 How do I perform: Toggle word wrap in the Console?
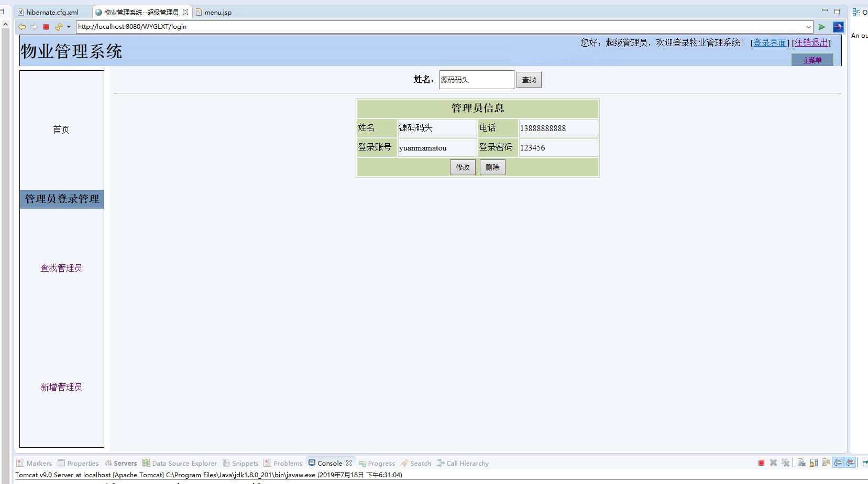[x=826, y=463]
